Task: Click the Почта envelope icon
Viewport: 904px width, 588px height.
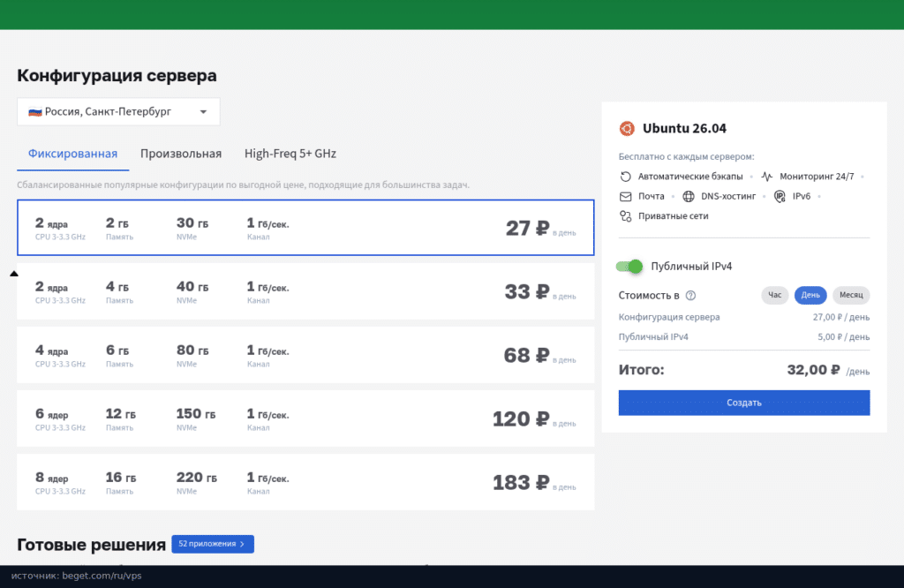Action: click(x=626, y=197)
